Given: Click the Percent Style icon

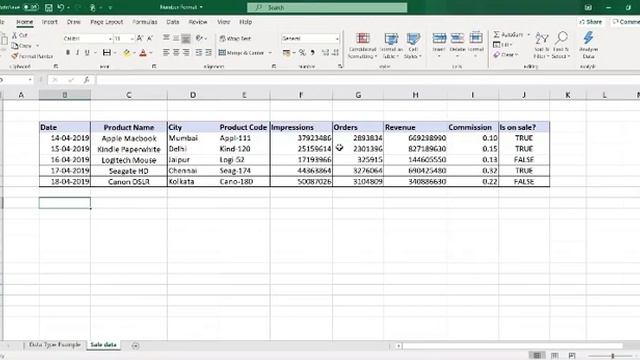Looking at the screenshot, I should pos(302,52).
